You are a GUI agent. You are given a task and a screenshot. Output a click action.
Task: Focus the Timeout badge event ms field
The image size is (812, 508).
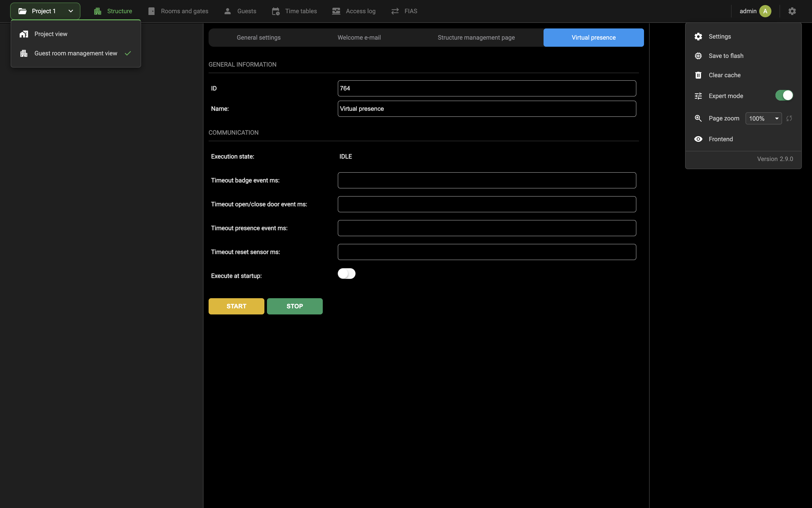click(x=486, y=180)
